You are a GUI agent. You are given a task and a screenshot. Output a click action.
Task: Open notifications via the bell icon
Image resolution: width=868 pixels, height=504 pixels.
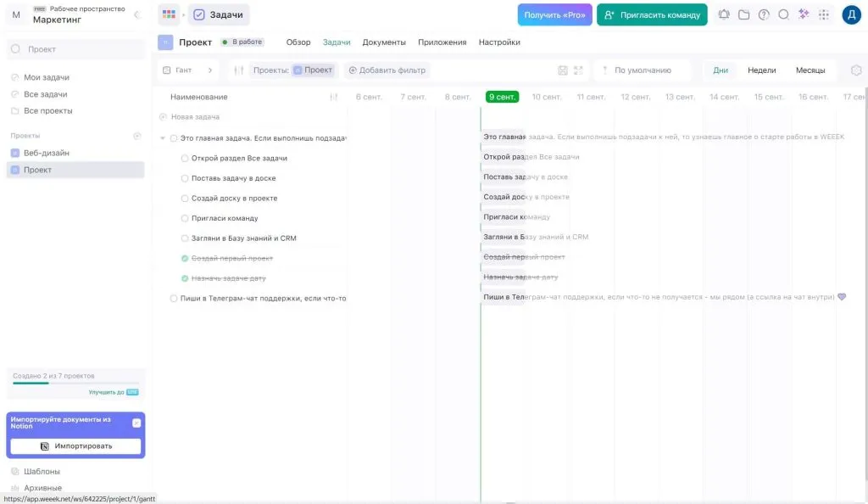tap(724, 13)
